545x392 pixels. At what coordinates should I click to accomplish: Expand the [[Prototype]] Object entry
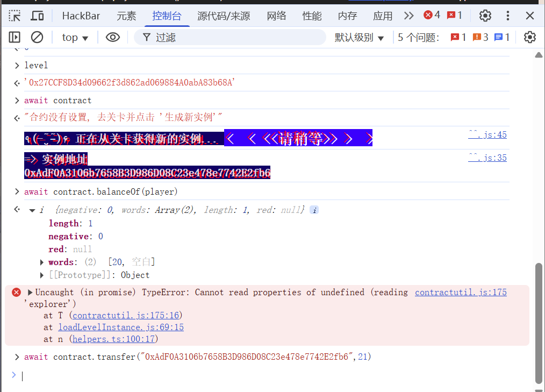click(42, 275)
